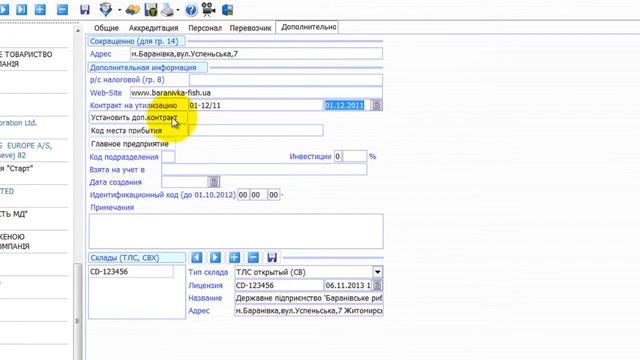The height and width of the screenshot is (360, 640).
Task: Click the Код места прибытия button
Action: [138, 131]
